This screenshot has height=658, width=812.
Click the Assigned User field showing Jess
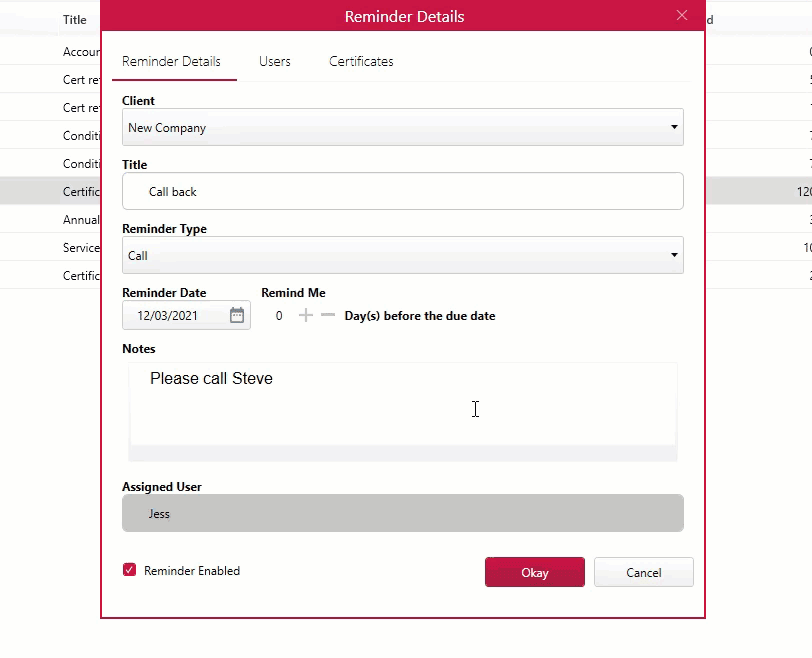click(400, 512)
